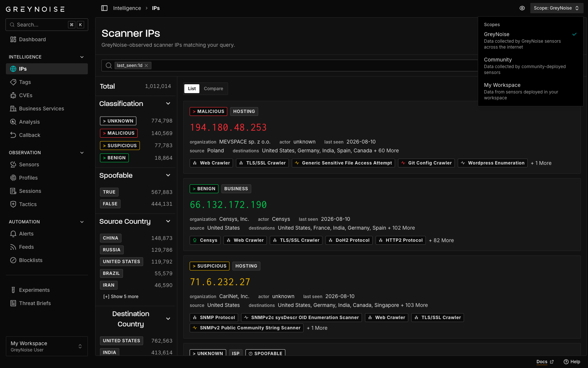Image resolution: width=588 pixels, height=368 pixels.
Task: Click the Git Config Crawler tag
Action: tap(426, 163)
